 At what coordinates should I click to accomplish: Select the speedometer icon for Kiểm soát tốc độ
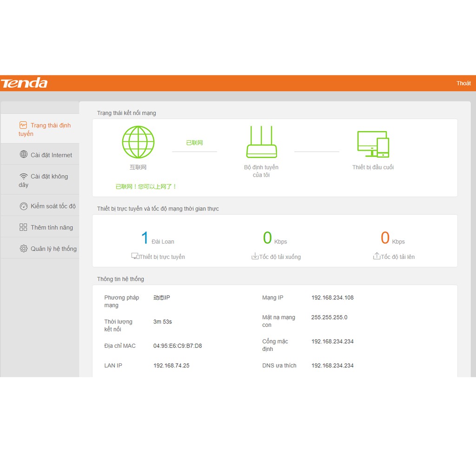coord(24,205)
